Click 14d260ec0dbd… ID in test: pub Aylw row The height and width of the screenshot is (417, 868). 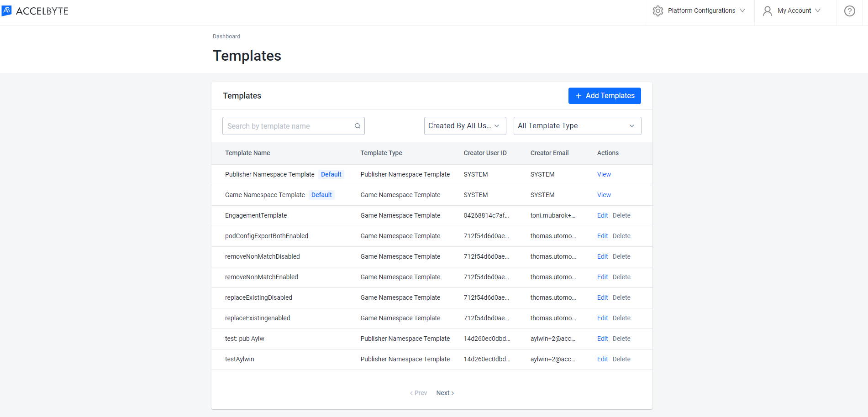click(487, 339)
